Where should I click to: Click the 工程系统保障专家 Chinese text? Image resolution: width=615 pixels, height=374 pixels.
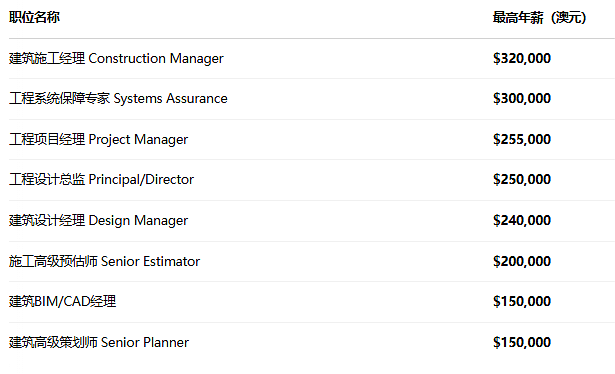click(59, 98)
